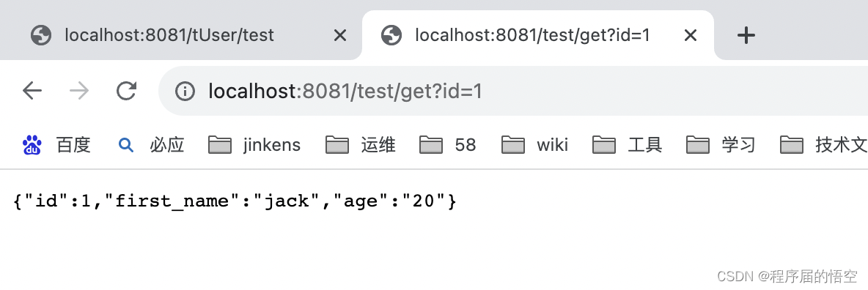This screenshot has height=290, width=868.
Task: Close the test/get?id=1 tab
Action: pos(691,35)
